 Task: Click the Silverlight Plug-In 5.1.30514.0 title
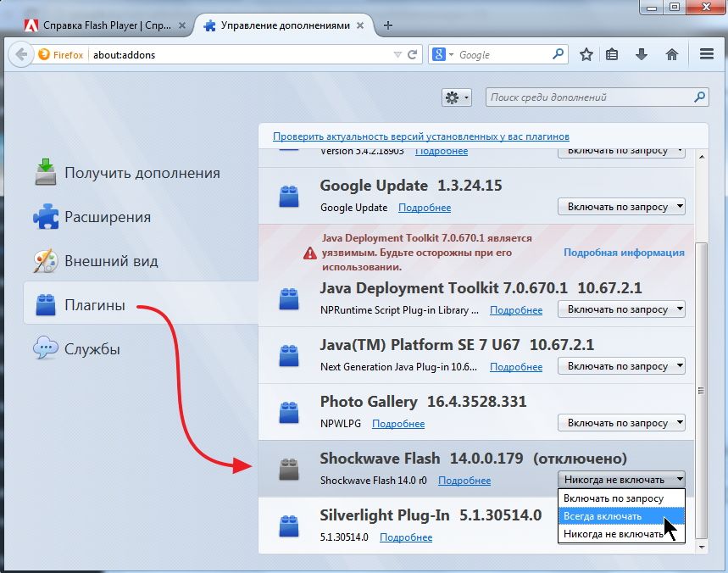coord(431,515)
